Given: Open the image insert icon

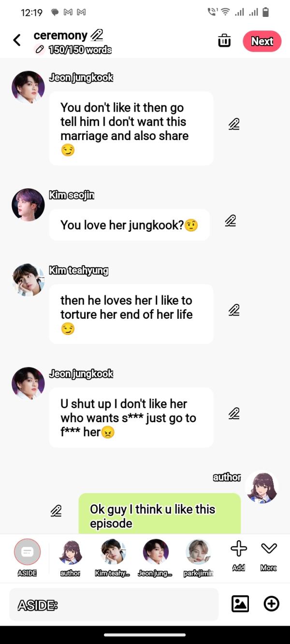Looking at the screenshot, I should pyautogui.click(x=240, y=604).
